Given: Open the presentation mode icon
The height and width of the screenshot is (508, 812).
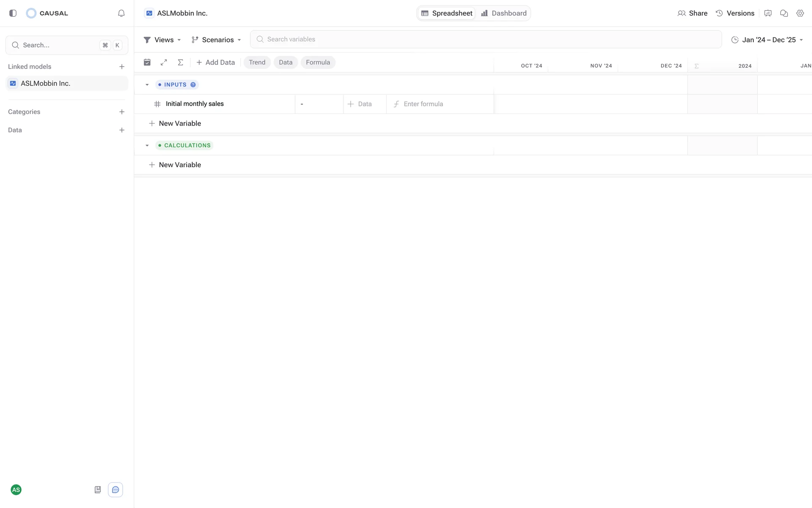Looking at the screenshot, I should [x=768, y=13].
